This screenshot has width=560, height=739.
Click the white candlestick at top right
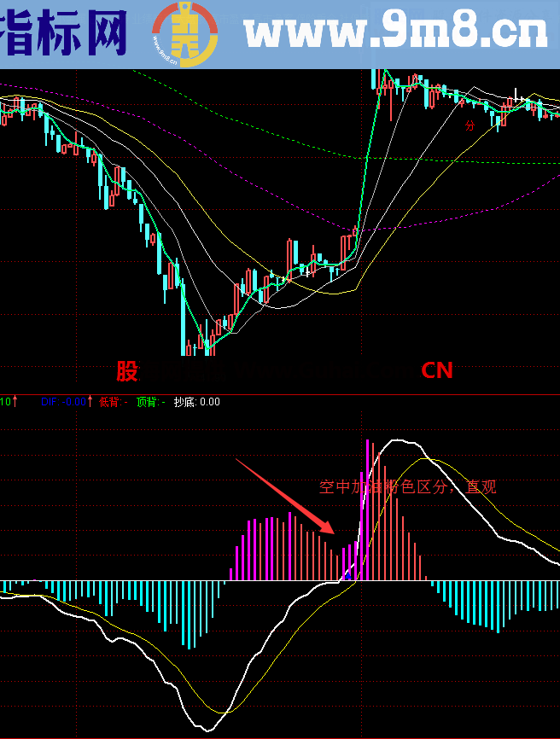click(516, 96)
